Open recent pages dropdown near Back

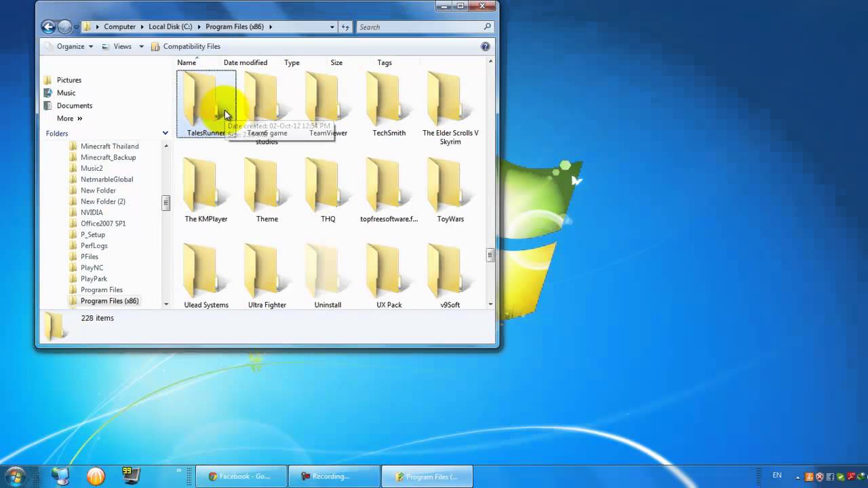point(76,27)
